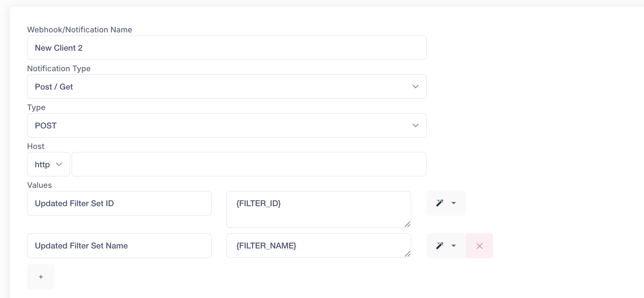Click the Updated Filter Set ID key field

click(x=119, y=203)
